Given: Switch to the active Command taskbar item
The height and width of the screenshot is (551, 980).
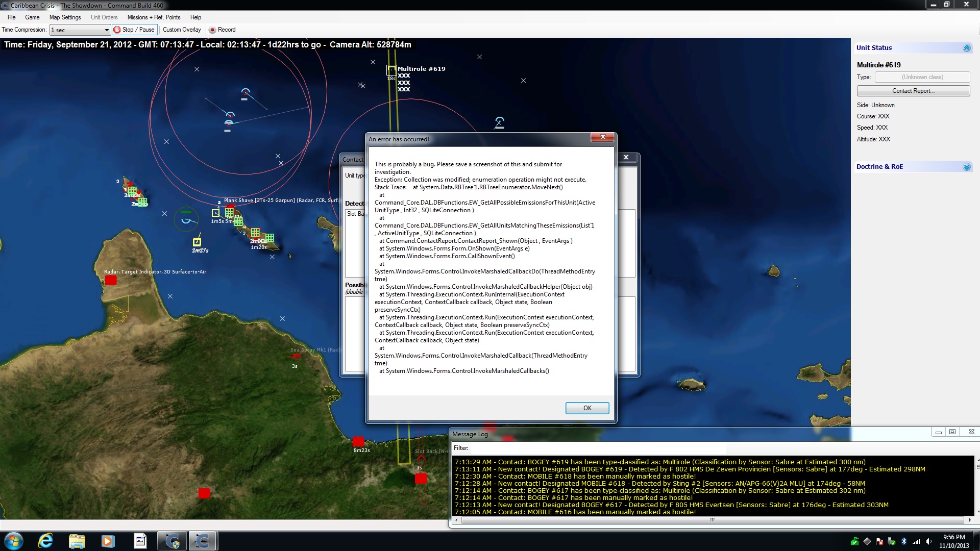Looking at the screenshot, I should [203, 541].
